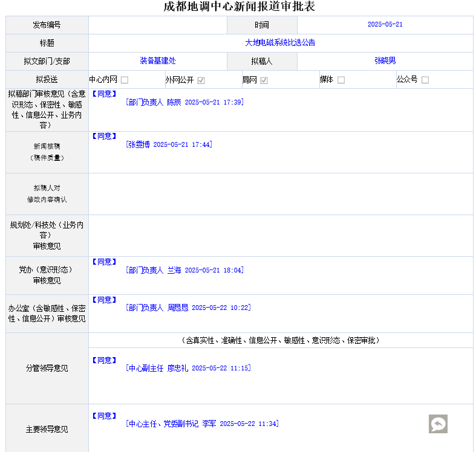Click the 中心副主任 廖忠礼 signature line
476x452 pixels.
[188, 368]
